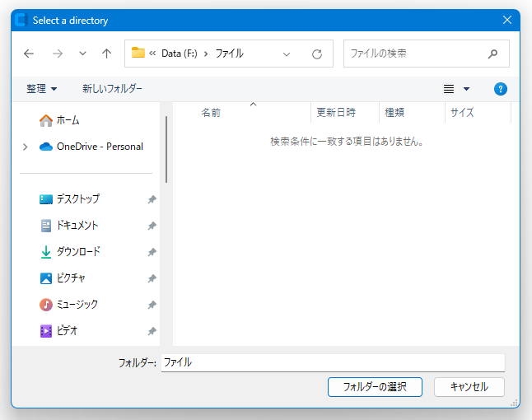Click the pin icon beside ピクチャ
532x420 pixels.
[152, 278]
